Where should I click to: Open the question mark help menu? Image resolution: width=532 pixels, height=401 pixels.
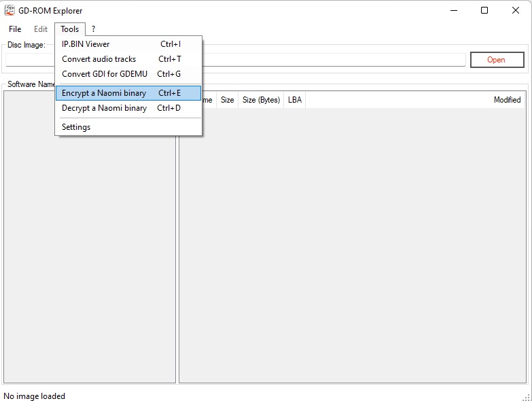(x=93, y=29)
